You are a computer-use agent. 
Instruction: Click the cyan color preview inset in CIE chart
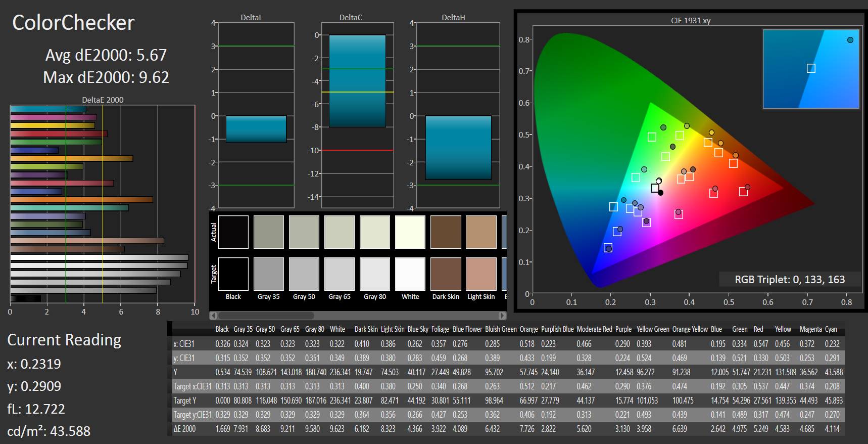pyautogui.click(x=811, y=69)
